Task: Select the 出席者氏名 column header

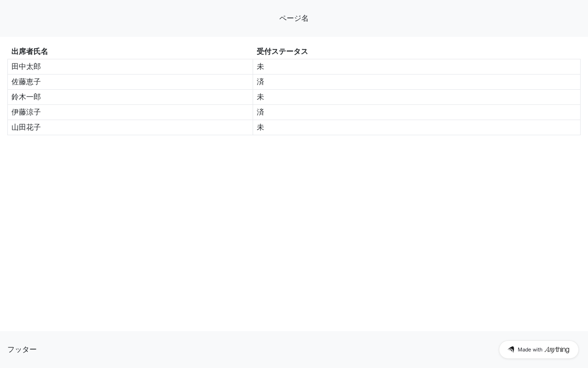Action: click(30, 52)
